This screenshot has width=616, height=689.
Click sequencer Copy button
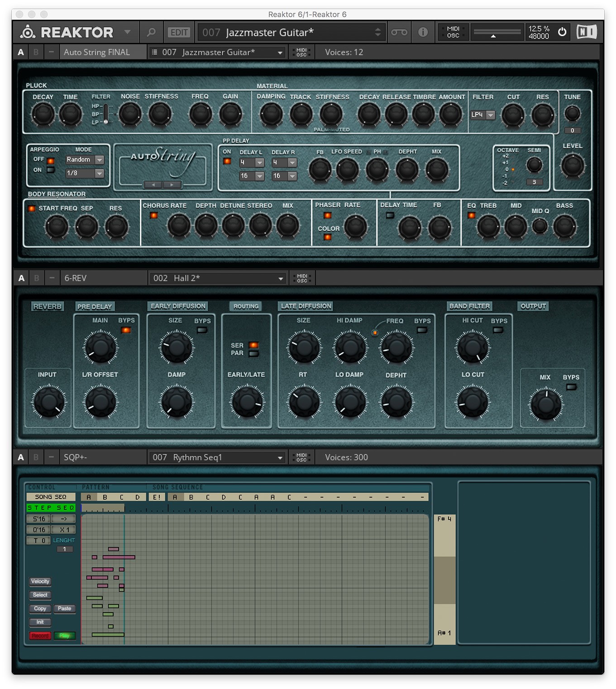click(40, 608)
